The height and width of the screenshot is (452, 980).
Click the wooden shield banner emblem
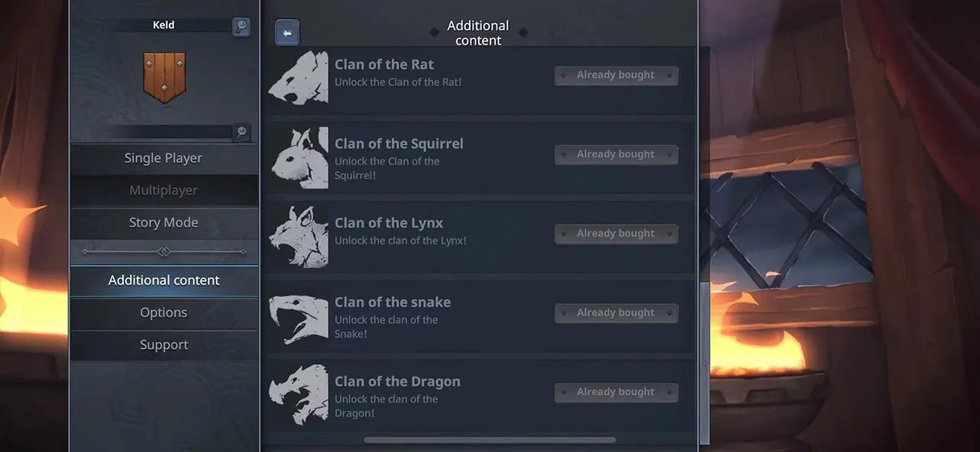[164, 77]
